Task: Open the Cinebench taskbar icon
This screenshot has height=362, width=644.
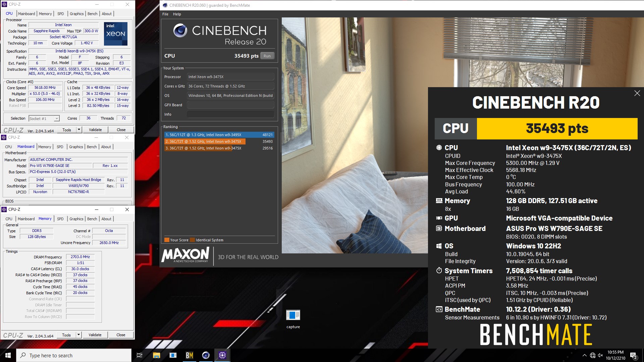Action: coord(206,355)
